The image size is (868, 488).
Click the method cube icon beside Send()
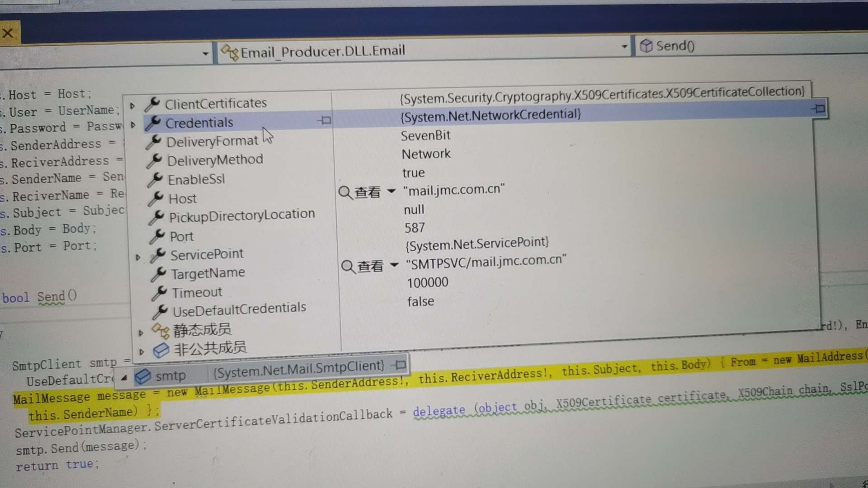point(646,46)
